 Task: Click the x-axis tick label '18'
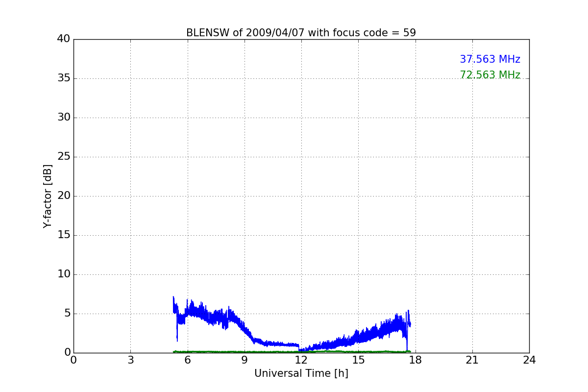pyautogui.click(x=416, y=360)
